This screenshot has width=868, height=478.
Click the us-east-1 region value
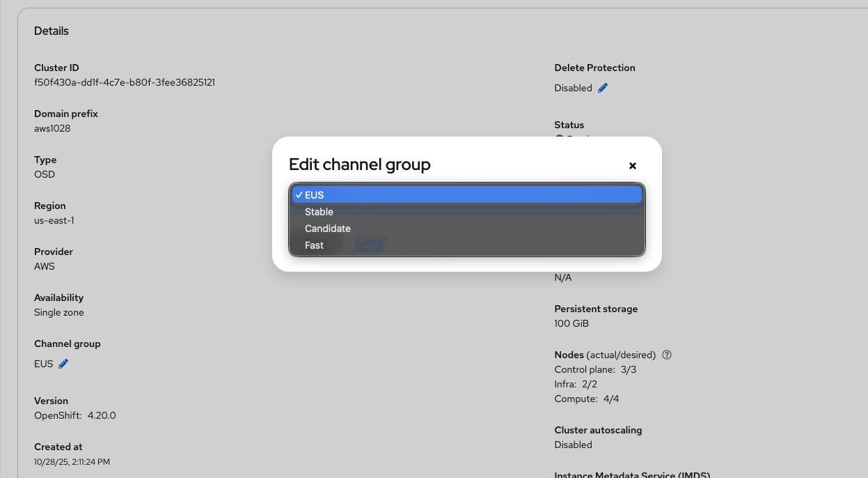[x=54, y=220]
